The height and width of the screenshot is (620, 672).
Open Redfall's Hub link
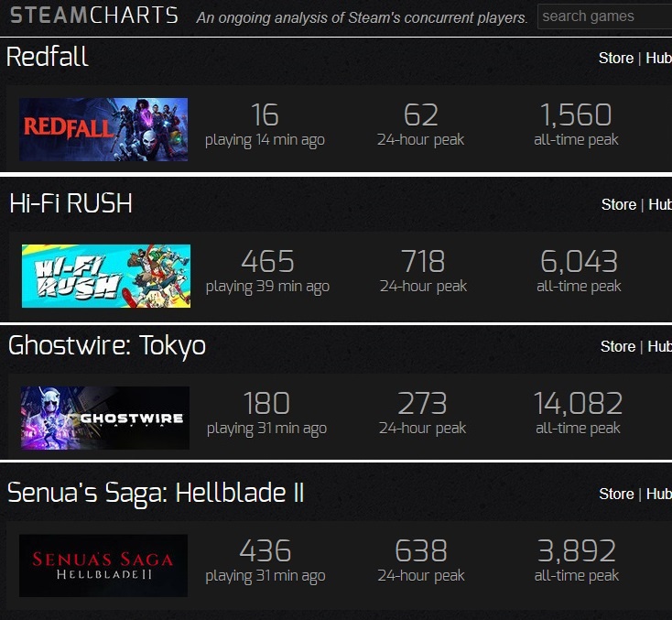(x=658, y=58)
